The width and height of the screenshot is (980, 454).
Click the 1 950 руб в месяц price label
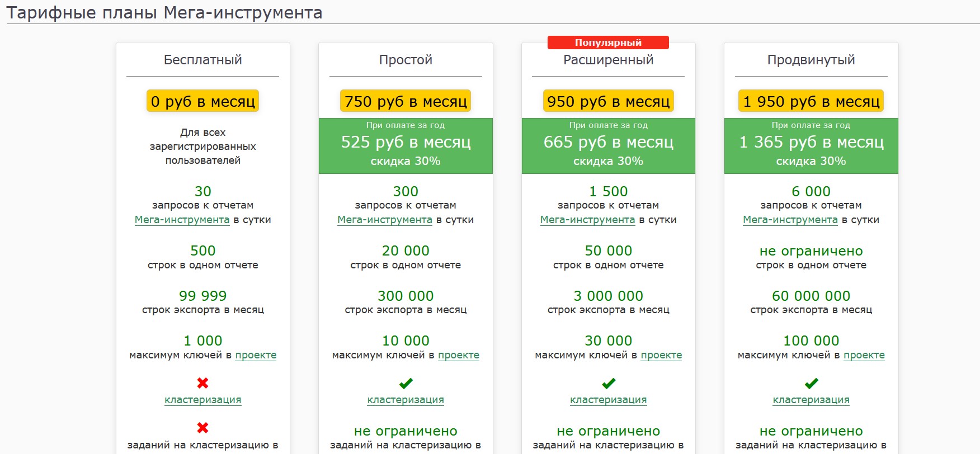811,101
